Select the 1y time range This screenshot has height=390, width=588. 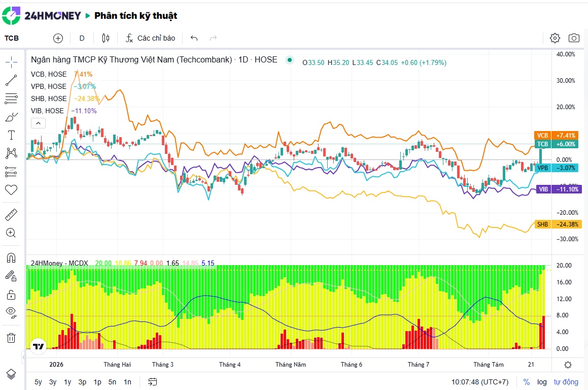point(67,382)
